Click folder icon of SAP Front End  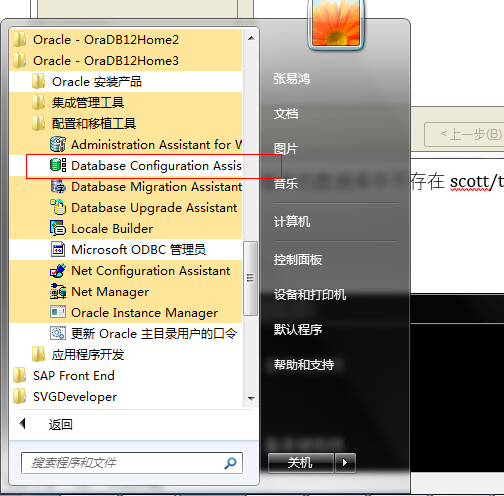[19, 375]
